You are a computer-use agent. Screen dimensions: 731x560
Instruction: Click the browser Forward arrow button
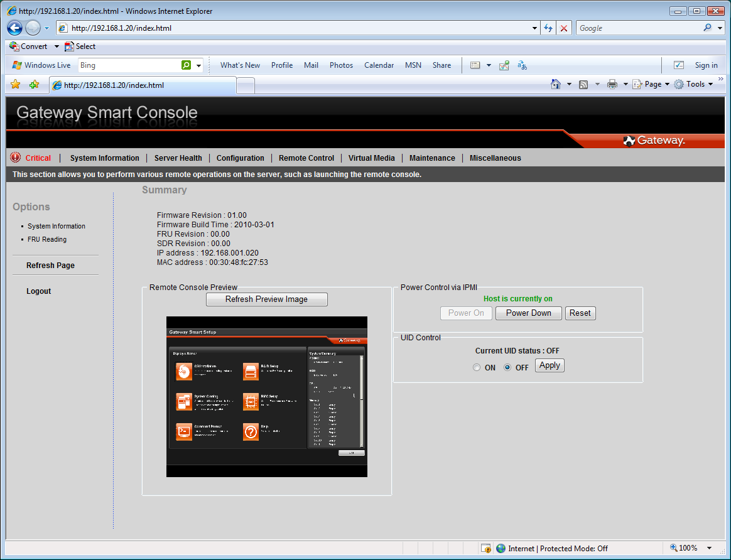point(33,28)
